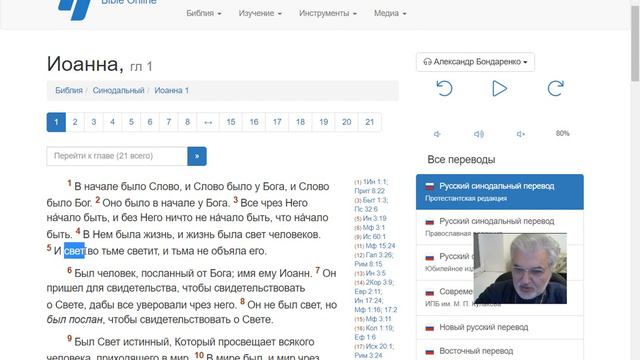Open cross-reference Ин 3:5
Viewport: 640px width, 360px height.
pyautogui.click(x=376, y=273)
